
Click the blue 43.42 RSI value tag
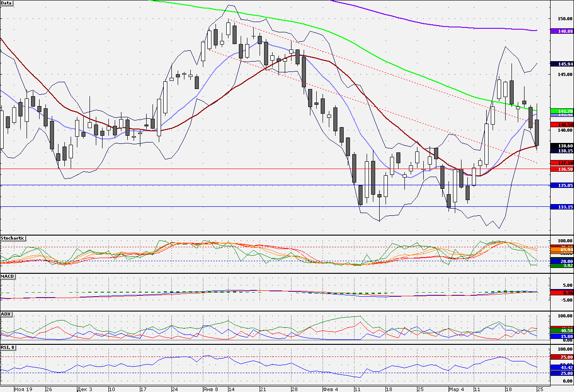562,367
